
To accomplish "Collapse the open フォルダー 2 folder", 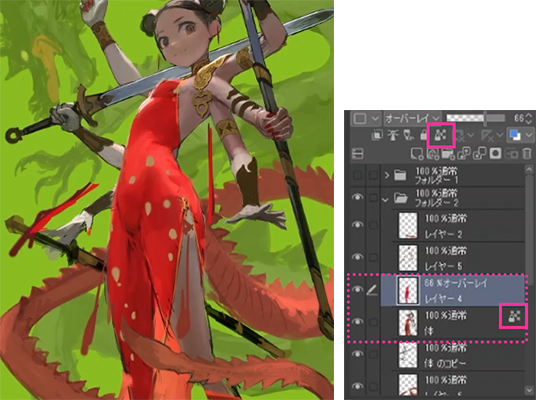I will [386, 199].
